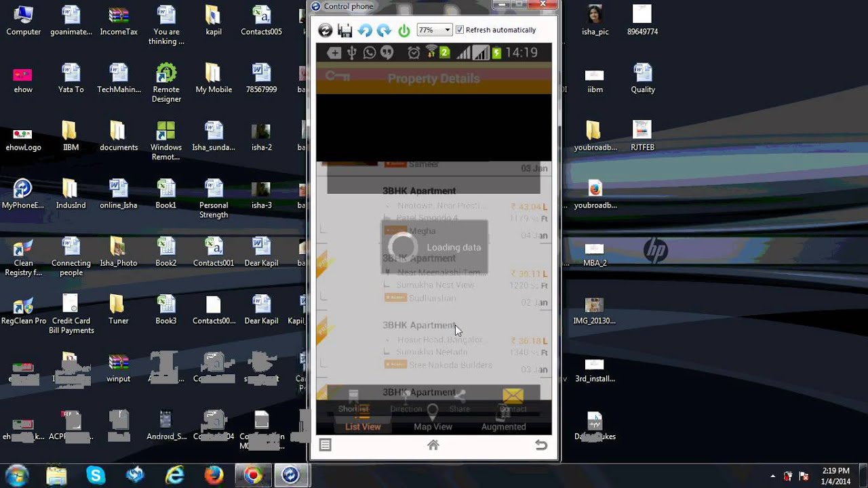The image size is (868, 488).
Task: Open the MyPhoneExplorer desktop shortcut
Action: coord(23,195)
